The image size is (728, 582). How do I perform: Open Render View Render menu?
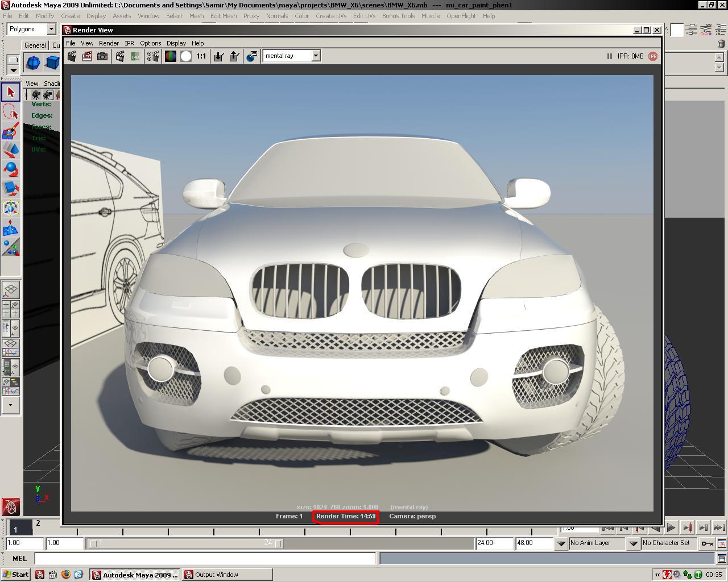pos(109,43)
